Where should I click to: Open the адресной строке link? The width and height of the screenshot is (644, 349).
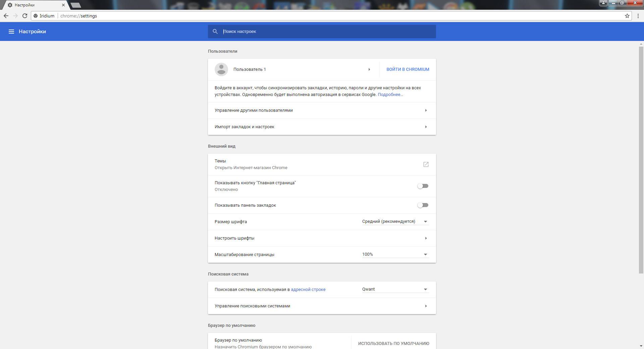point(308,289)
